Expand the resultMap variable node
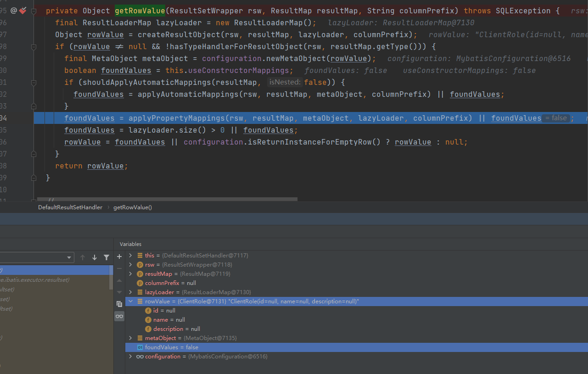 [x=130, y=274]
